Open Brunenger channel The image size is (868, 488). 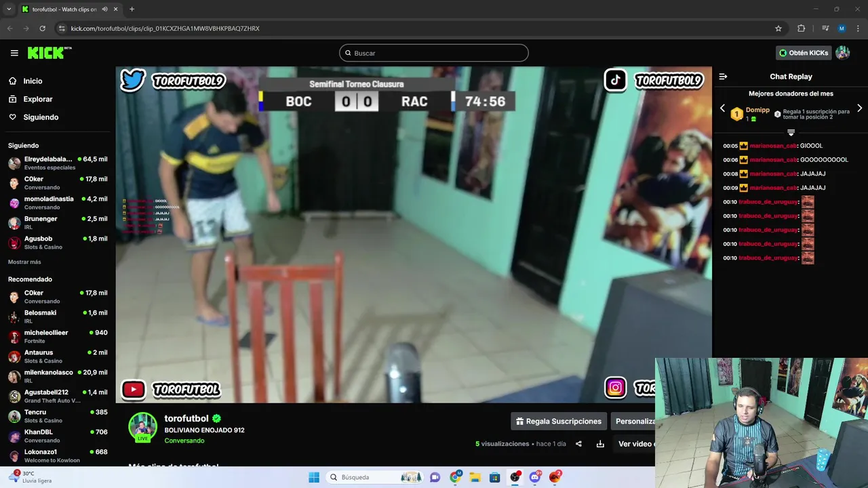point(58,222)
